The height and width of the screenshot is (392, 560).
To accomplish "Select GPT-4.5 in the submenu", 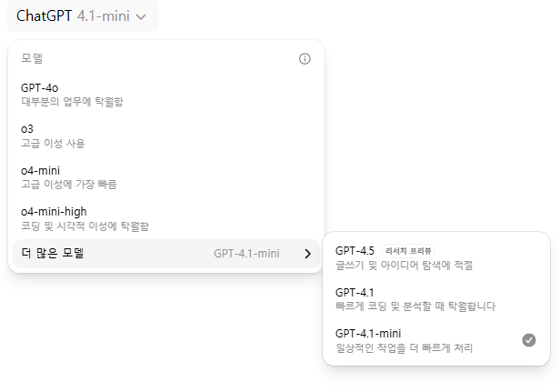I will pos(436,257).
